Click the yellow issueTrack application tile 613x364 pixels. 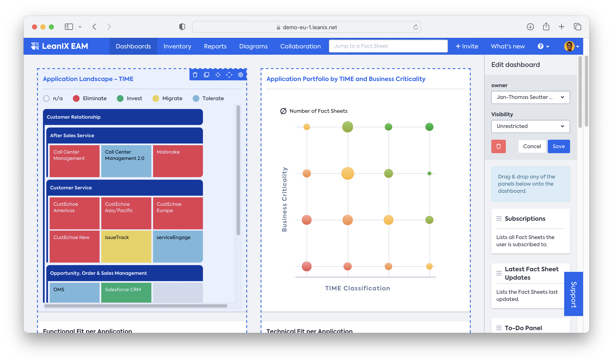click(x=126, y=246)
